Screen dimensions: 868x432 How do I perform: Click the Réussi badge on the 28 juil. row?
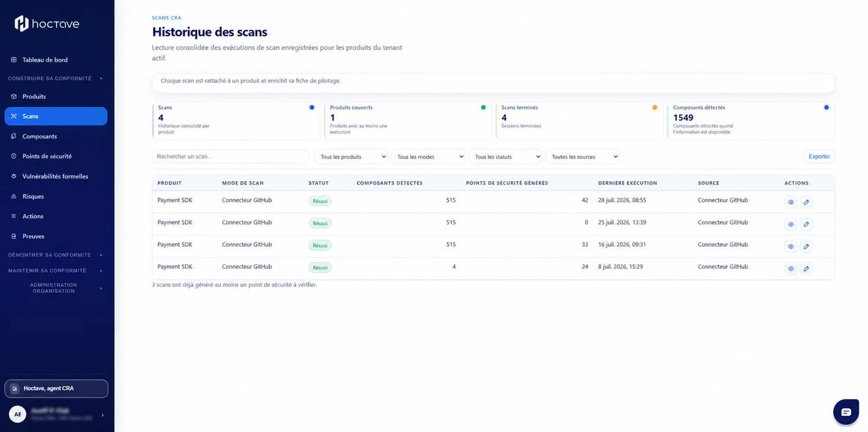[320, 201]
